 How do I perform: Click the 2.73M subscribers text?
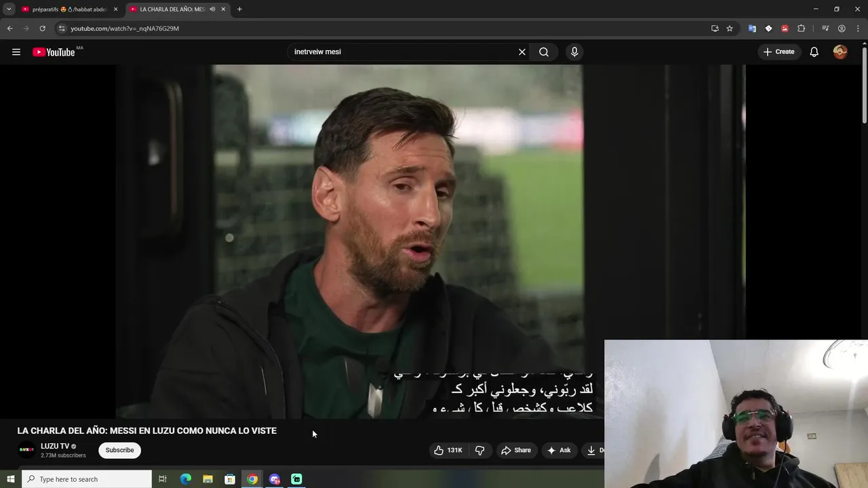point(63,455)
